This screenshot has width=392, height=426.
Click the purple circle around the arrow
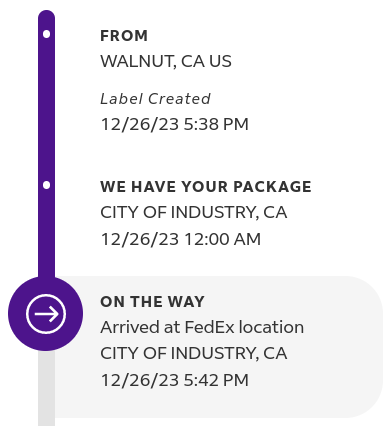point(46,314)
